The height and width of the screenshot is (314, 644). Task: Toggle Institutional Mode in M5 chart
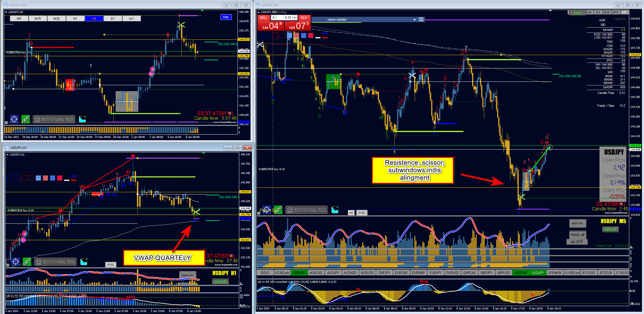(307, 210)
